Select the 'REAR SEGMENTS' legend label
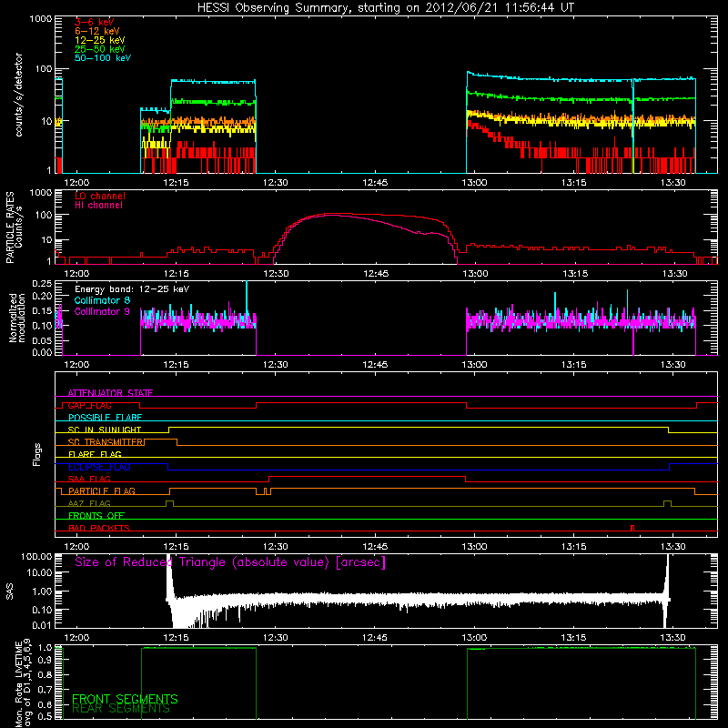728x728 pixels. click(x=121, y=709)
